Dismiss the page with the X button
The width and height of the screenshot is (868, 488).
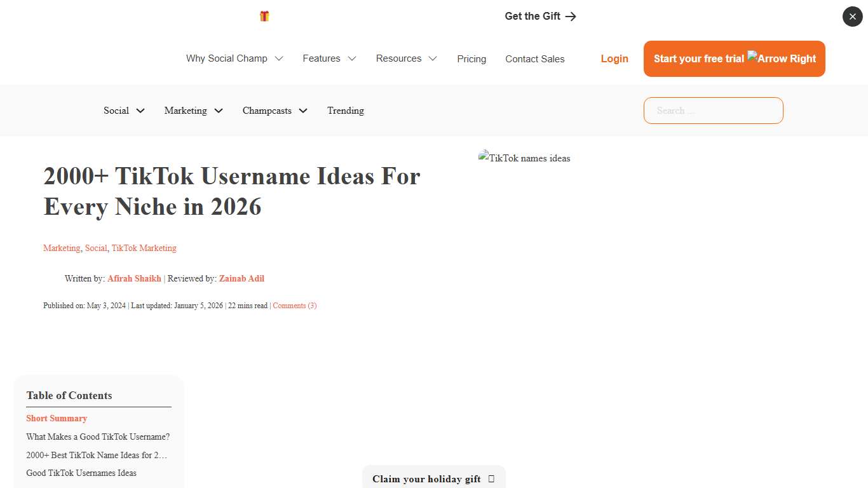click(852, 17)
